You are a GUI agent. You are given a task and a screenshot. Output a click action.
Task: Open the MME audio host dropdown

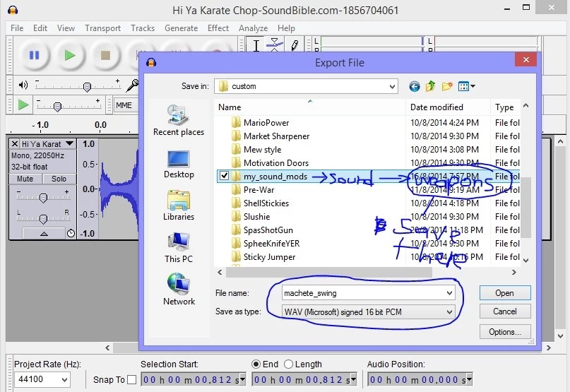pyautogui.click(x=126, y=105)
